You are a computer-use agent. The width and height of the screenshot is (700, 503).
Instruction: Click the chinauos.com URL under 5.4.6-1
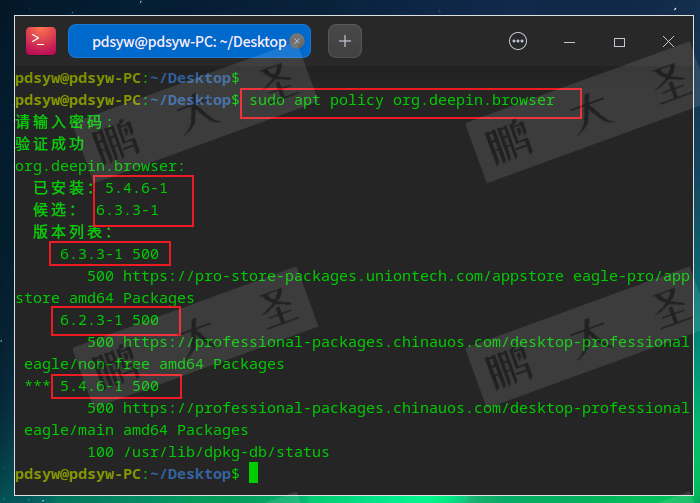tap(406, 408)
